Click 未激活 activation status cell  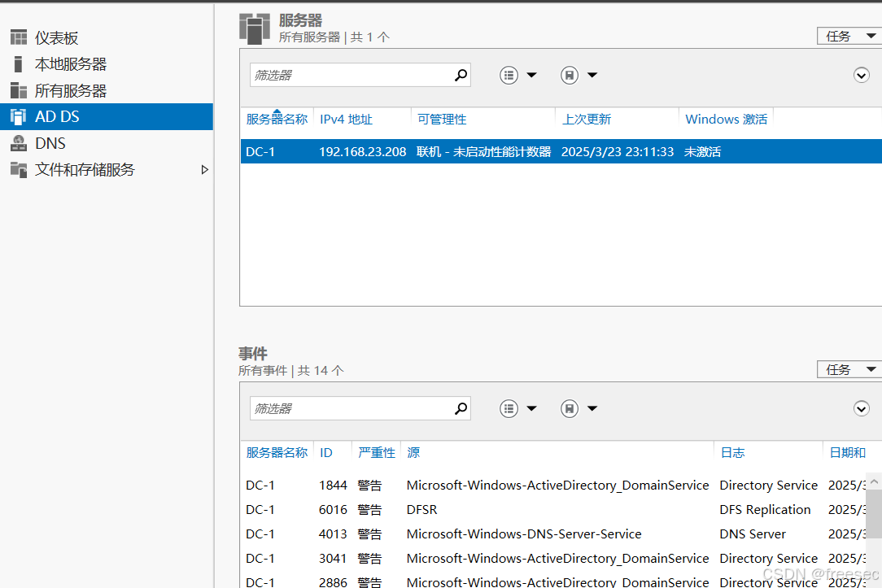(x=702, y=152)
